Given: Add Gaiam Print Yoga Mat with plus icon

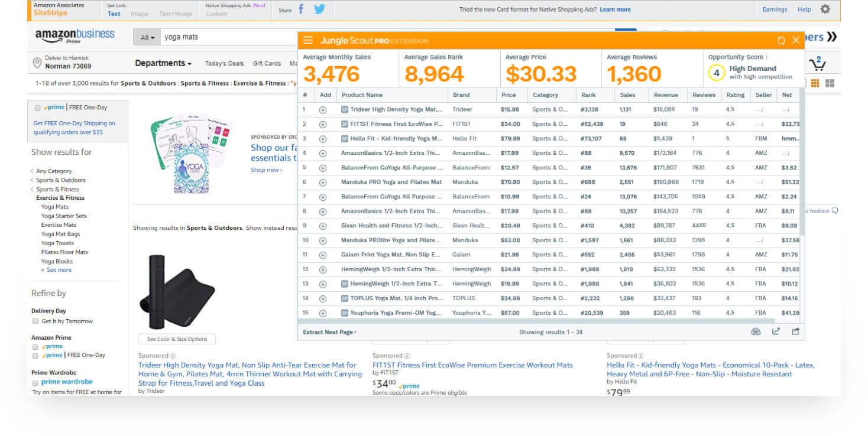Looking at the screenshot, I should pos(323,255).
